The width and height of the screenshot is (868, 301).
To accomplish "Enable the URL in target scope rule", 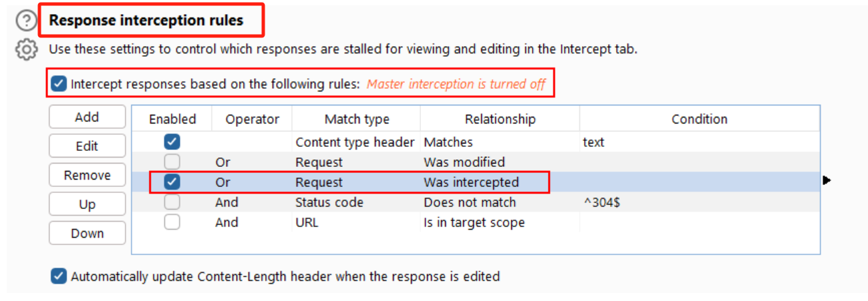I will click(172, 222).
